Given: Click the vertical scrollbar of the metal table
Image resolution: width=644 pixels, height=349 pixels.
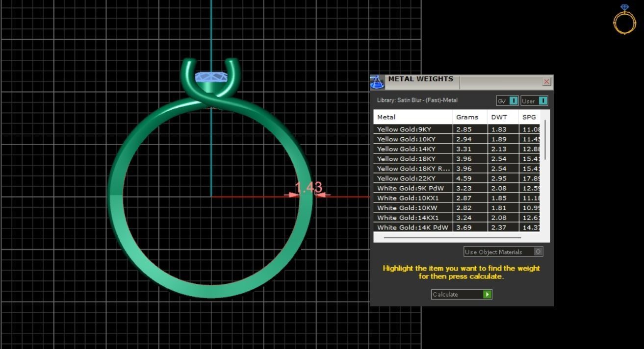Looking at the screenshot, I should click(545, 140).
